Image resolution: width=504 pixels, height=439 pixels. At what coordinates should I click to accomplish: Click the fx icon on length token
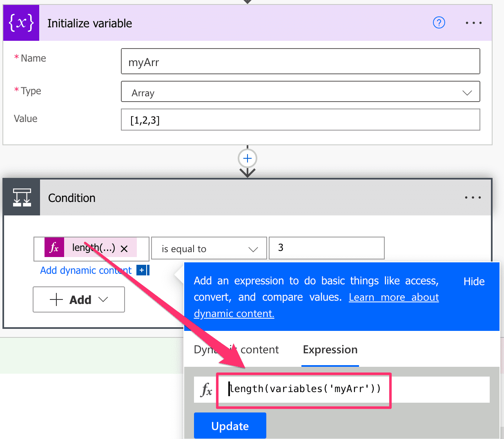click(54, 248)
